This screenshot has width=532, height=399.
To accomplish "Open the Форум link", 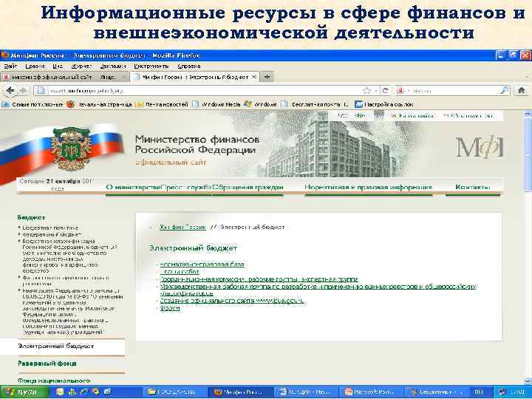I will [x=170, y=308].
